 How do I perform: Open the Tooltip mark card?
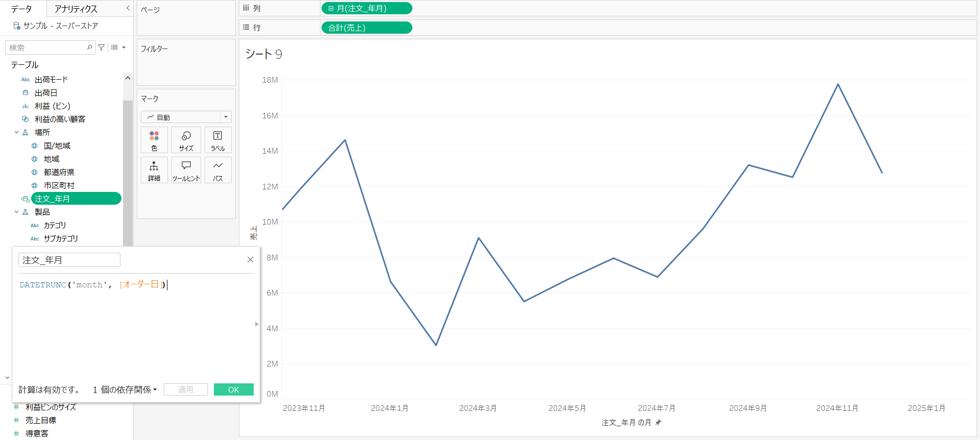pyautogui.click(x=186, y=170)
